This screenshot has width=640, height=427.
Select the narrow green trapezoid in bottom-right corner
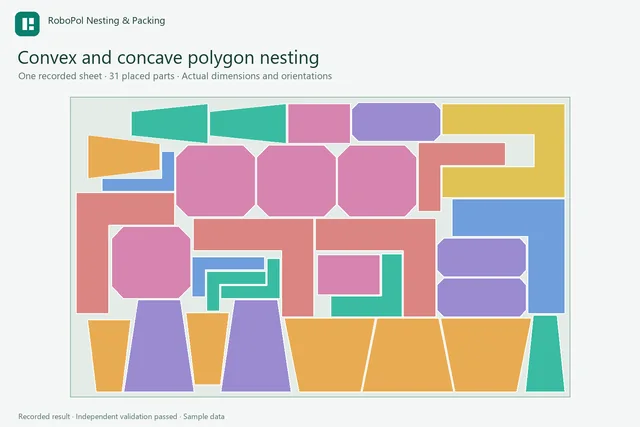(x=545, y=354)
